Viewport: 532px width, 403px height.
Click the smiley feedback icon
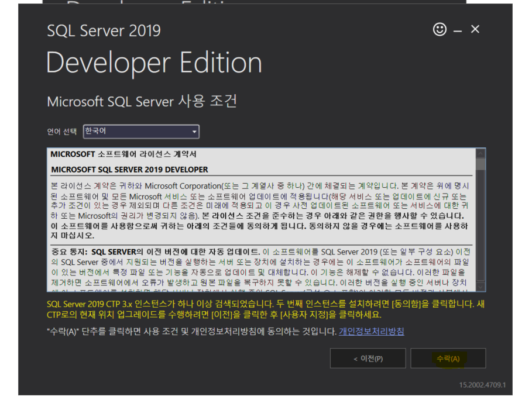tap(440, 29)
